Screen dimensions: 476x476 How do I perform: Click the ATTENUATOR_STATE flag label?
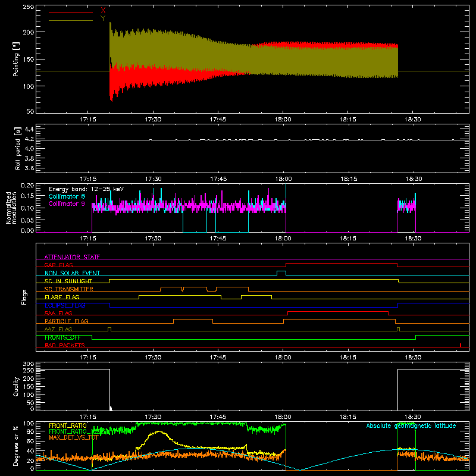click(72, 257)
